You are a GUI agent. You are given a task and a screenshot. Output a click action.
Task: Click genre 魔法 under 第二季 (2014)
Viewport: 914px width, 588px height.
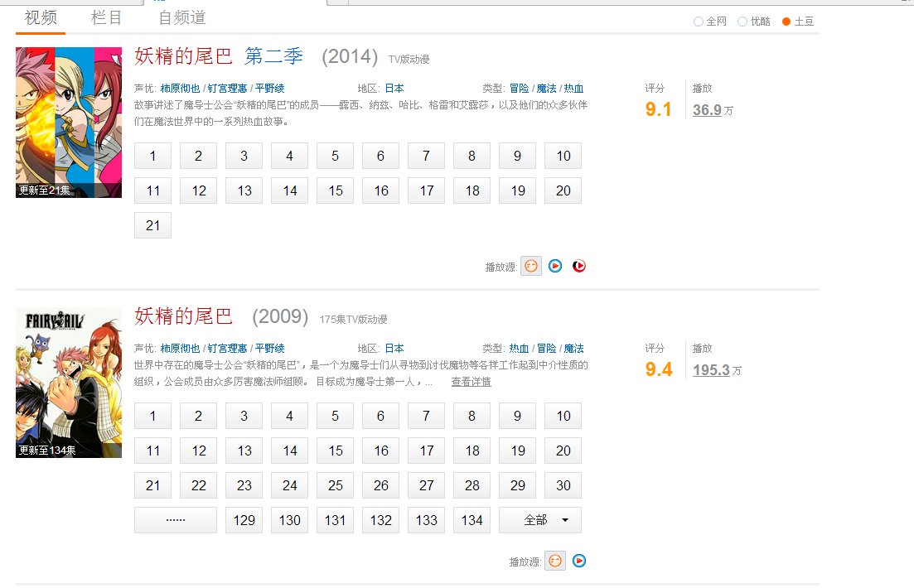[x=547, y=89]
